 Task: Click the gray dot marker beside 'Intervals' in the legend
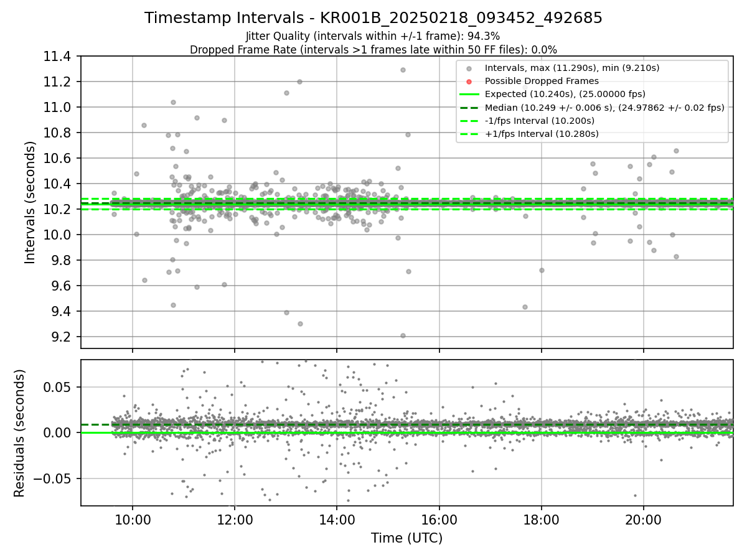click(468, 68)
